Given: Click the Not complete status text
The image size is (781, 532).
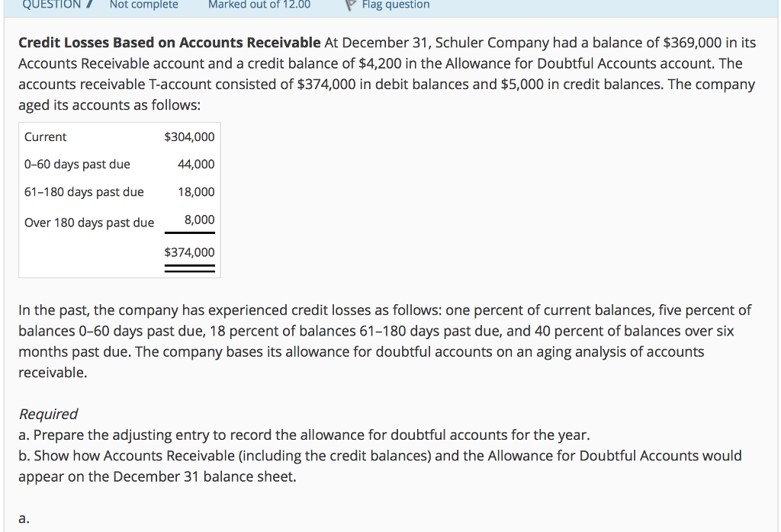Looking at the screenshot, I should [x=143, y=5].
